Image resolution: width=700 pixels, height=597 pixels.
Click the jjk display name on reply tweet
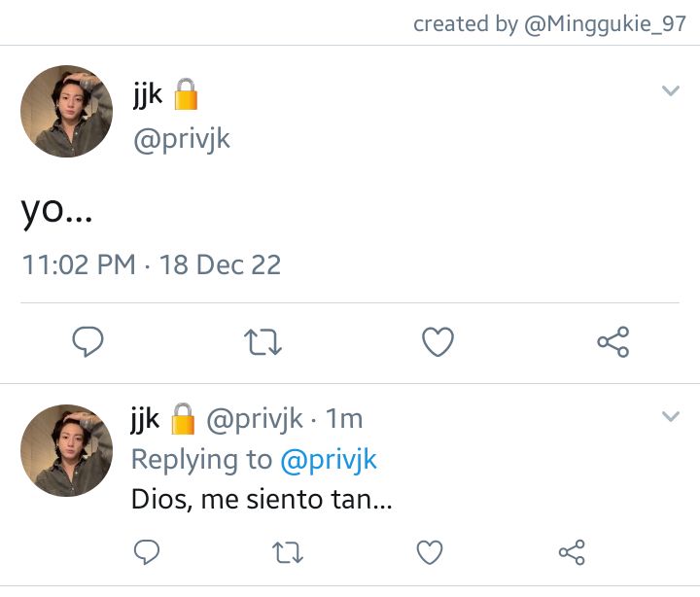pos(145,419)
